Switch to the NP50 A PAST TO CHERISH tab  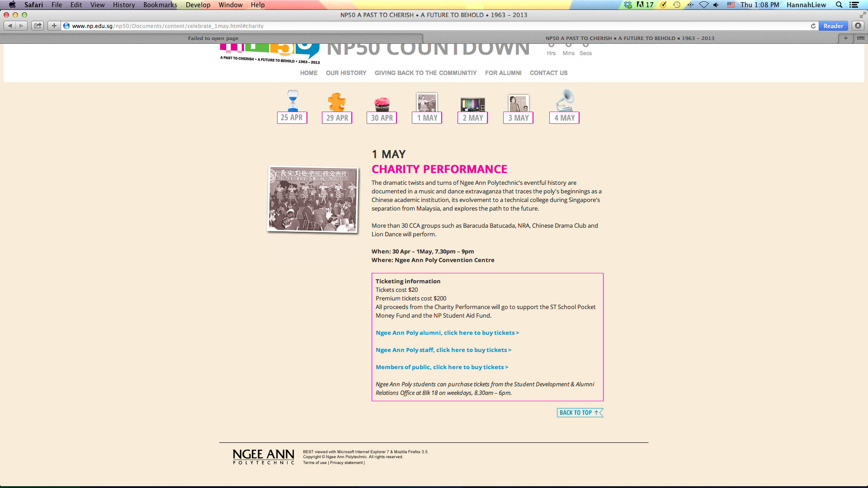pos(630,38)
